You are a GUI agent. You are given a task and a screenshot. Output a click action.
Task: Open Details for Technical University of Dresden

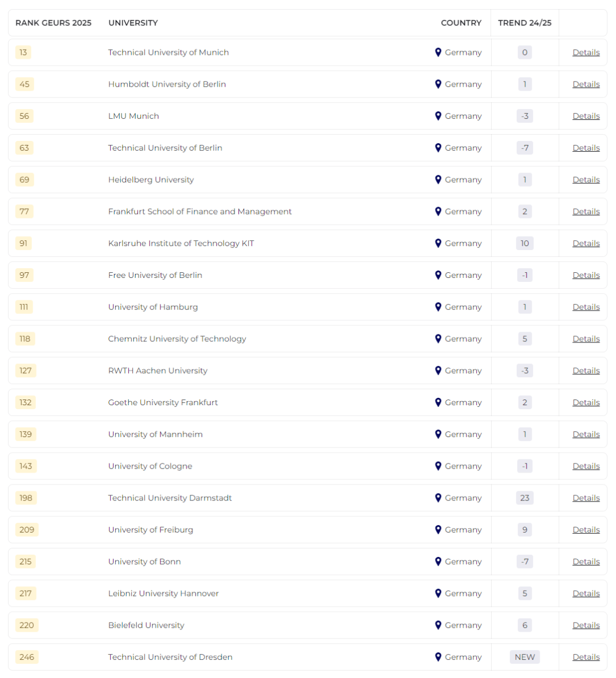click(x=586, y=657)
